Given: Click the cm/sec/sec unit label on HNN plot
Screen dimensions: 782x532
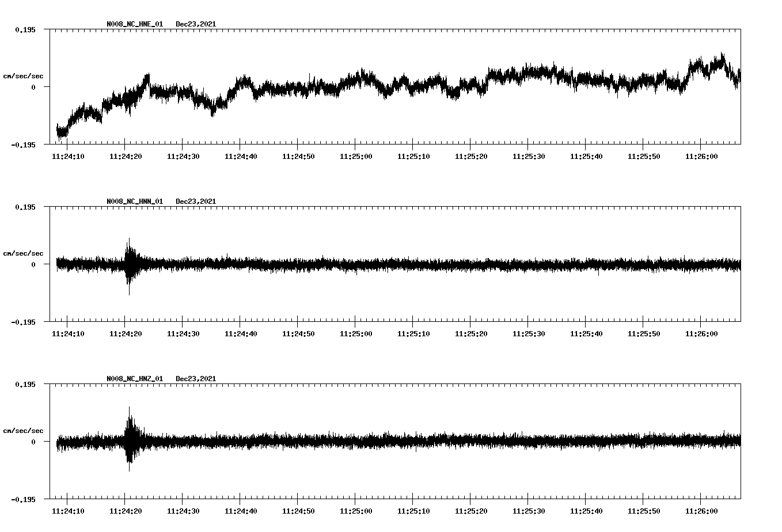Looking at the screenshot, I should coord(23,253).
